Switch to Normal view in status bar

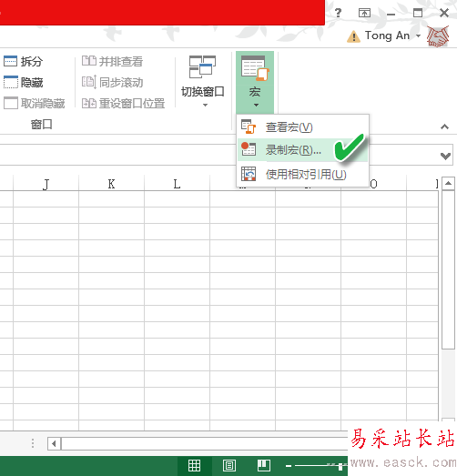pos(194,465)
